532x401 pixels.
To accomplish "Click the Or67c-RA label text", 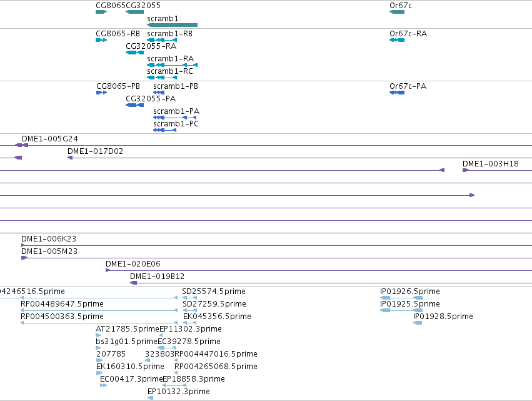I will (x=408, y=34).
